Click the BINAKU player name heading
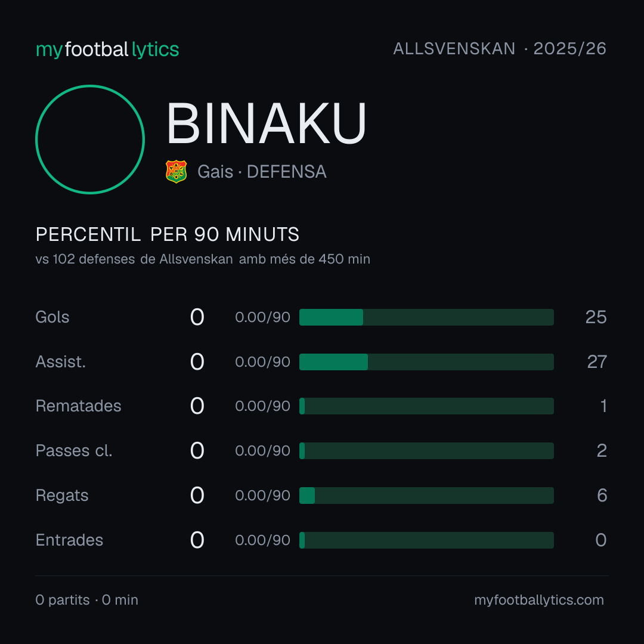Image resolution: width=644 pixels, height=644 pixels. pyautogui.click(x=266, y=123)
